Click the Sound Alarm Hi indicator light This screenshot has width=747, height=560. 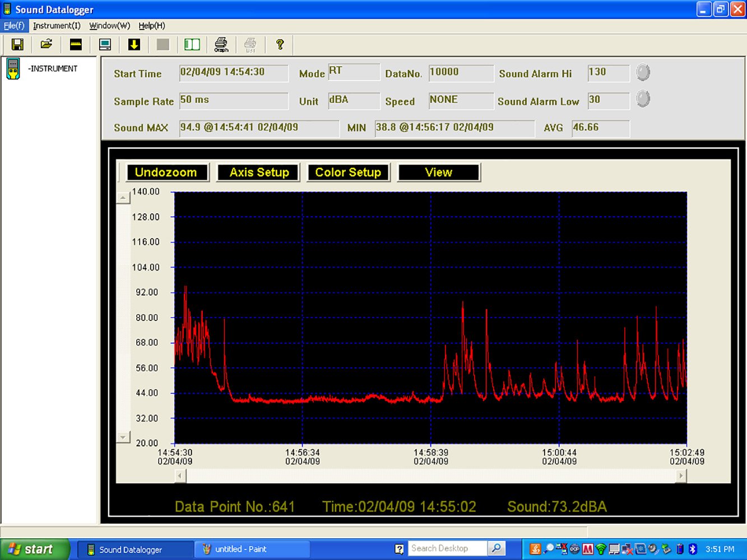click(x=643, y=72)
